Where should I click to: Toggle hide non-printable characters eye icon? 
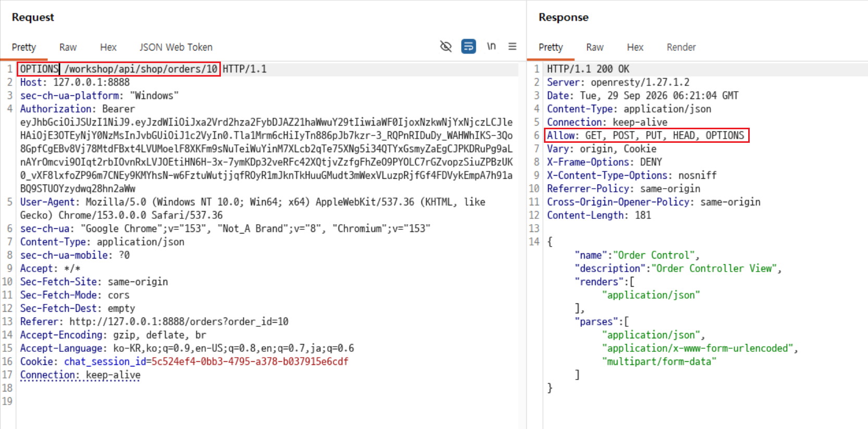(445, 46)
